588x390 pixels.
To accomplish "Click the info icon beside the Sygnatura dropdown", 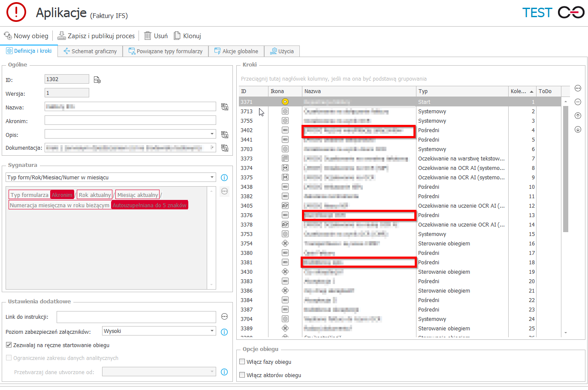I will click(x=224, y=178).
